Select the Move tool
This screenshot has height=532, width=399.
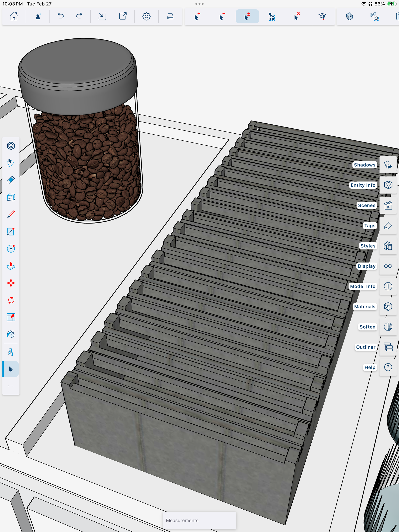[x=11, y=283]
